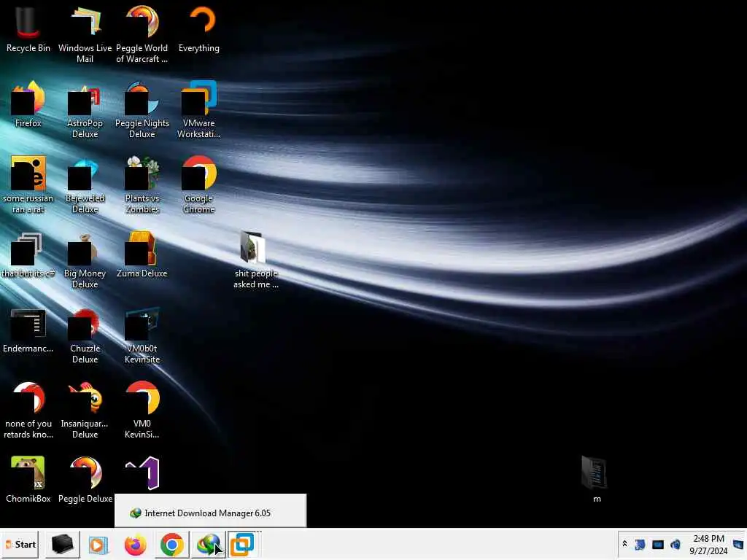
Task: Click black folder icon in taskbar
Action: tap(63, 544)
